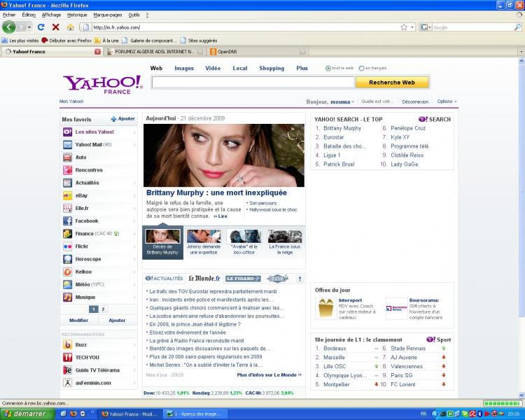
Task: Select the 'en français' radio button
Action: [361, 69]
